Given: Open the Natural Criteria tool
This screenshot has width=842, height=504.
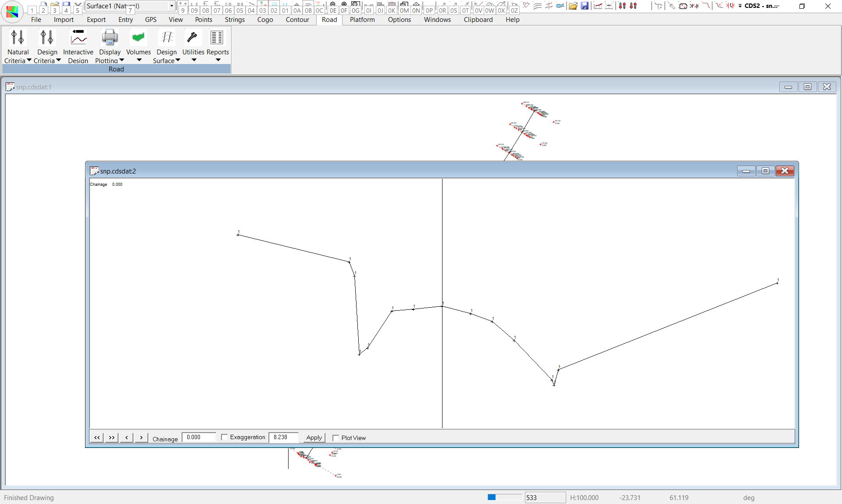Looking at the screenshot, I should click(x=18, y=38).
